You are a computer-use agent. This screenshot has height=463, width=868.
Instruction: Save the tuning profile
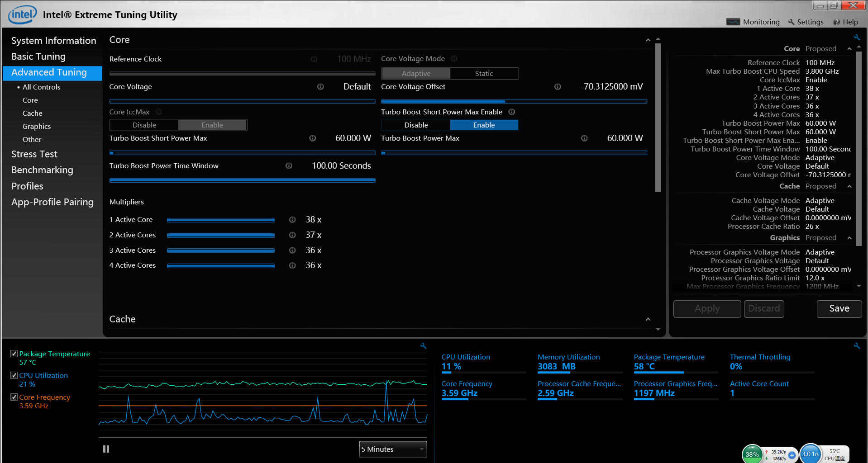[x=839, y=308]
